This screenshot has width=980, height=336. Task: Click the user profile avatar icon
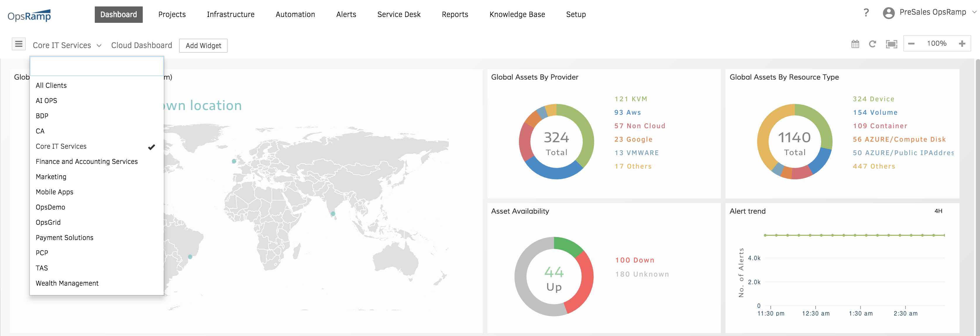tap(888, 13)
